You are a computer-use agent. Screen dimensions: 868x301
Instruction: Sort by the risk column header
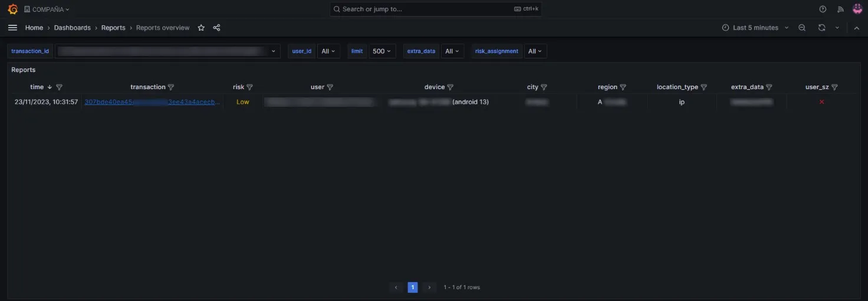pos(238,87)
